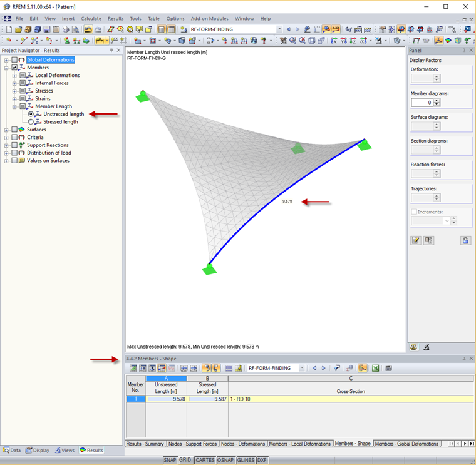Screen dimensions: 476x465
Task: Click the colored surface results icon at toolbar right
Action: tap(448, 40)
